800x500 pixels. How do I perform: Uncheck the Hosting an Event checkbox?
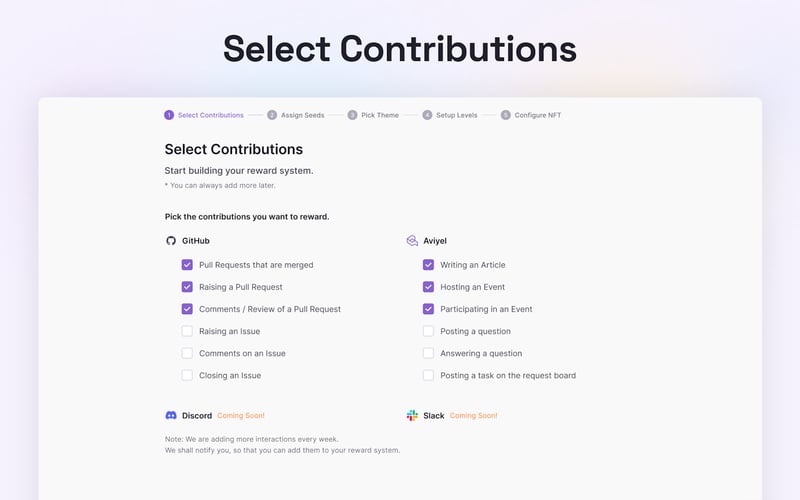(428, 287)
